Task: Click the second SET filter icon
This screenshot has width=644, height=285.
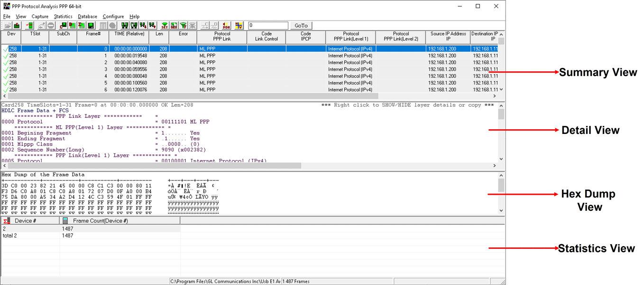Action: (x=174, y=25)
